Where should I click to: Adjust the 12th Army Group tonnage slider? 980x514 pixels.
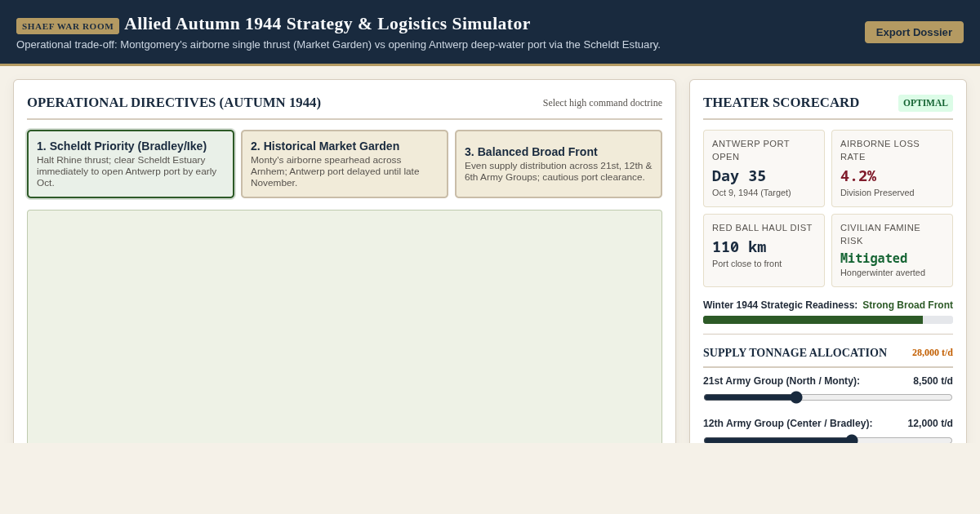pos(828,440)
